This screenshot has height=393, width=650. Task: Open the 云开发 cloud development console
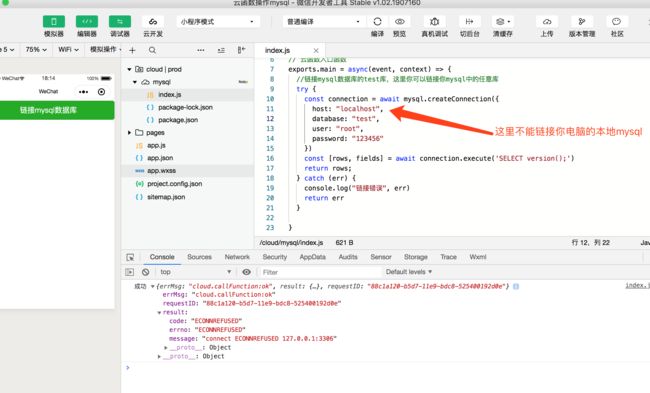153,22
